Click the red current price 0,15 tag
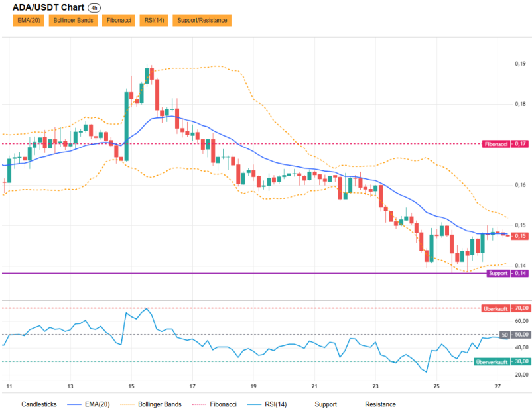The image size is (532, 411). tap(520, 236)
